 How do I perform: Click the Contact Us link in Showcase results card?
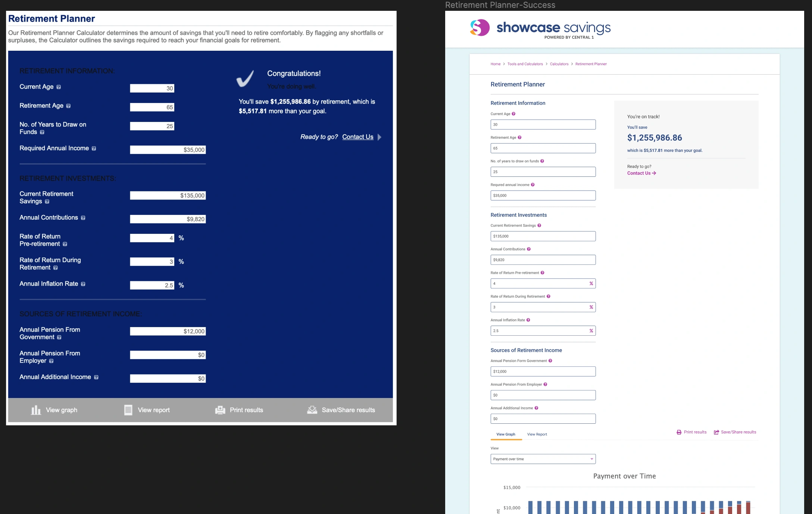(641, 173)
